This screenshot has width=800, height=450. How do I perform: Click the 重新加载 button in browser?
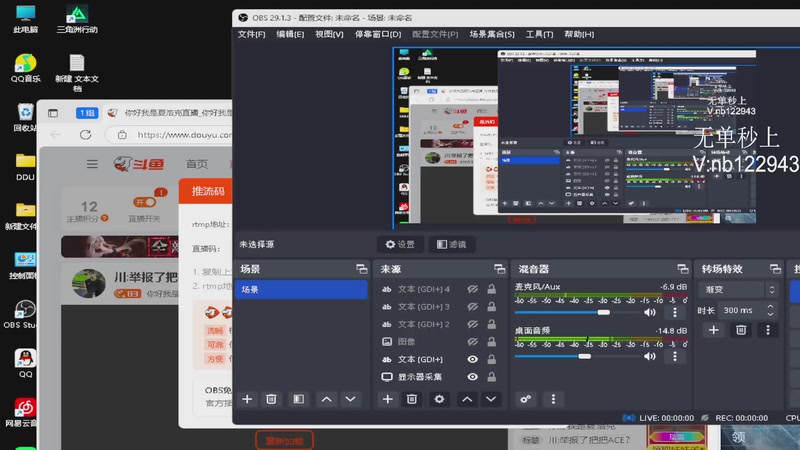click(284, 441)
